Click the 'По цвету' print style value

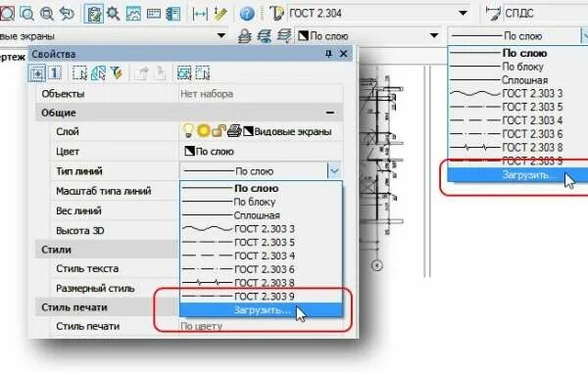pos(201,326)
